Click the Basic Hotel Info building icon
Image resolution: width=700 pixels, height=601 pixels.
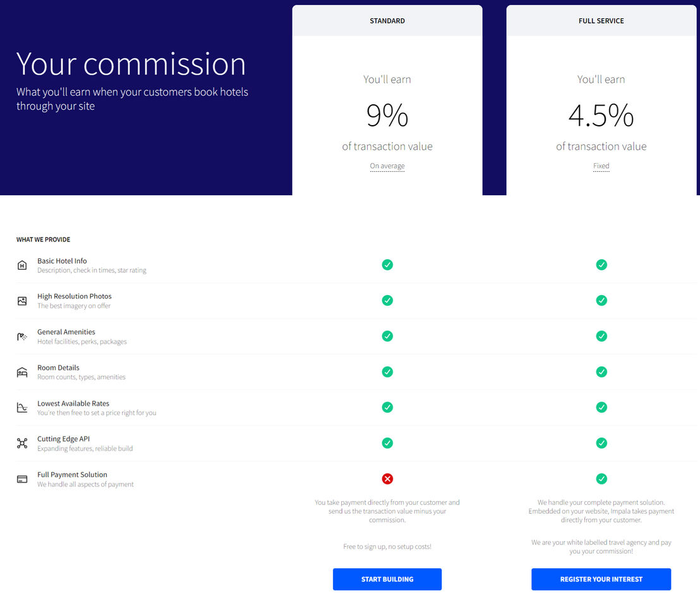point(22,265)
